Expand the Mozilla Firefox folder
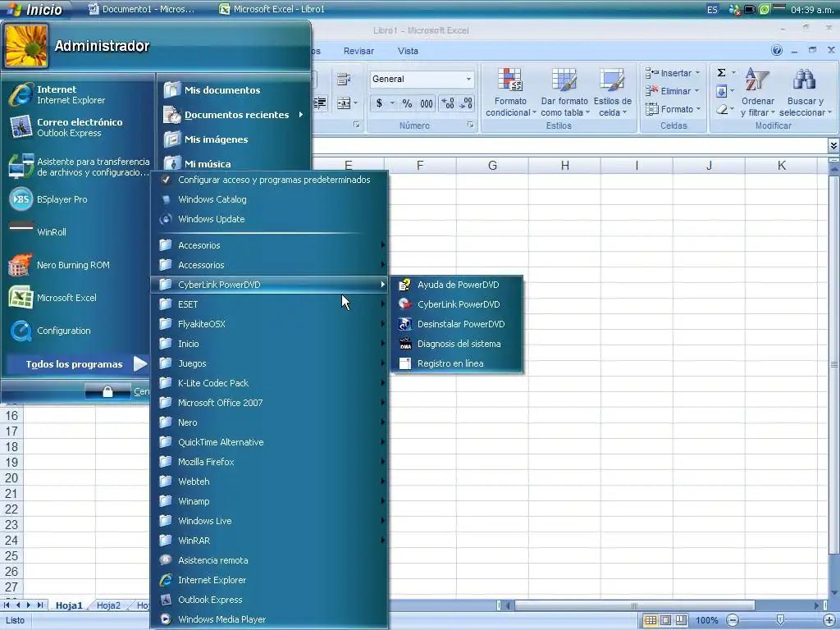This screenshot has width=840, height=630. 269,462
